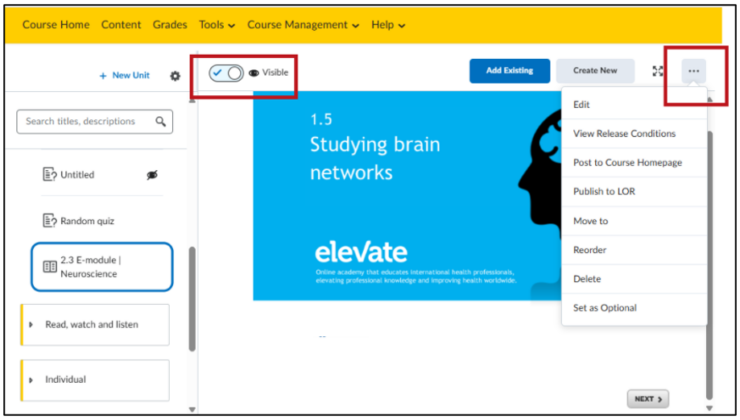Click the Random quiz icon
Screen dimensions: 740x420
49,221
